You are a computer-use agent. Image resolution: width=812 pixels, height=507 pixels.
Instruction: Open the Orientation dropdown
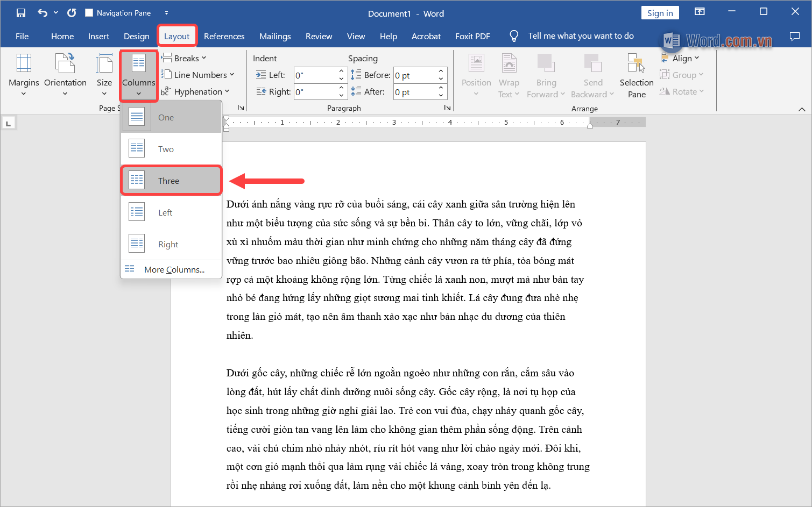(x=65, y=75)
